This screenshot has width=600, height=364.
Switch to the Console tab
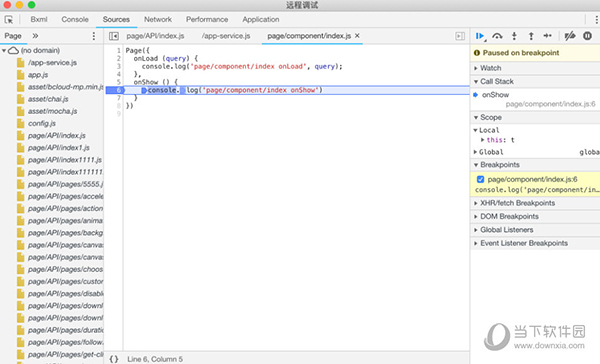[x=75, y=20]
